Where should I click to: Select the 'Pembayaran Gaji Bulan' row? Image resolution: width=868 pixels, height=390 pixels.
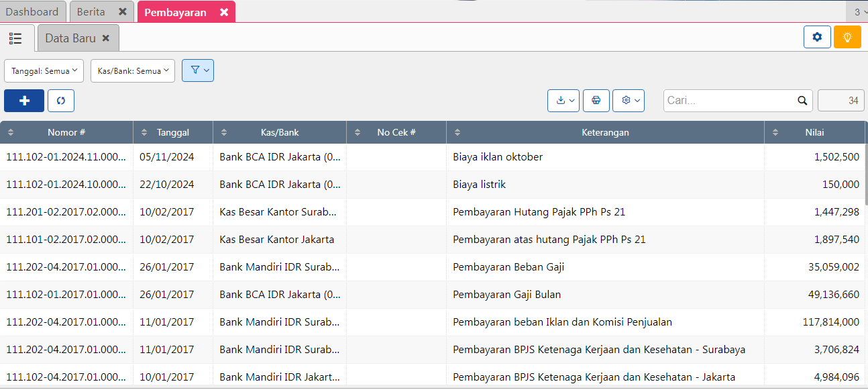click(433, 295)
